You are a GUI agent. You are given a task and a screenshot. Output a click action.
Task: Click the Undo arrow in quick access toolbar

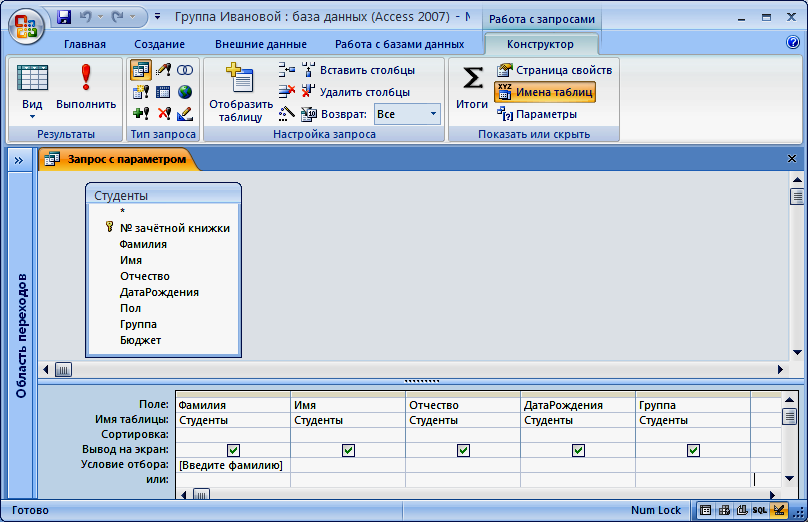pos(86,17)
